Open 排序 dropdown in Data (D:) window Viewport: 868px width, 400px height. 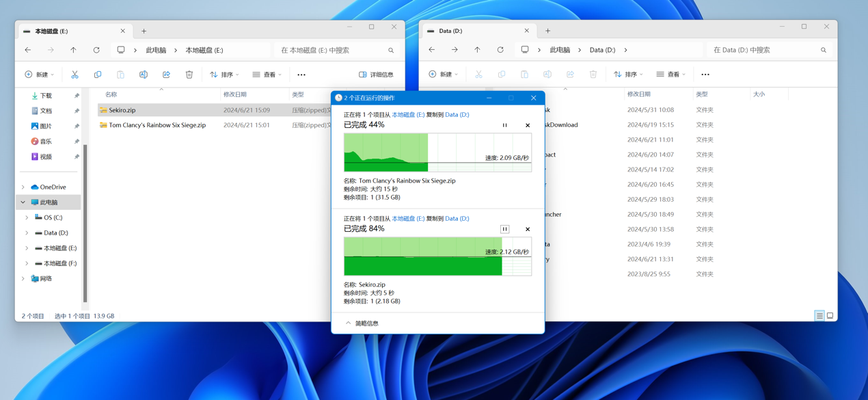pos(628,75)
